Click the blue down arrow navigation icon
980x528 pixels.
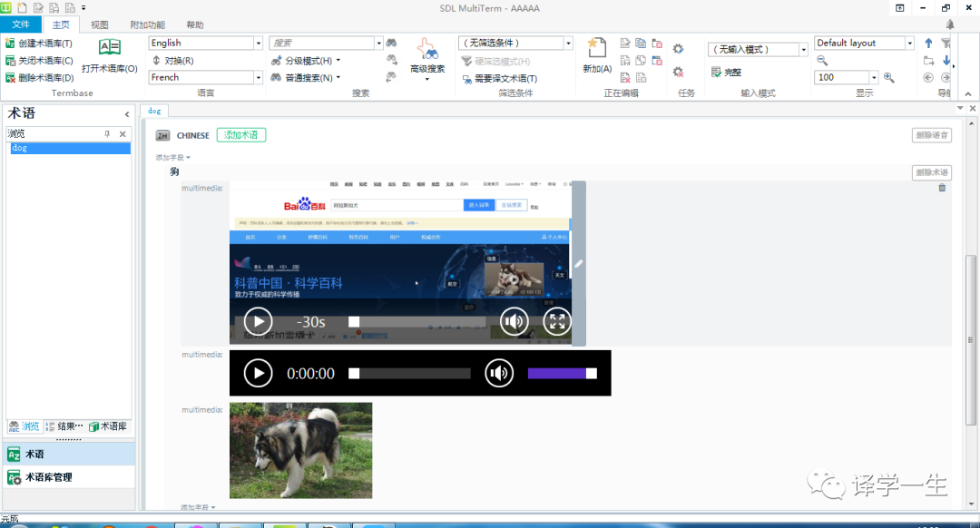pos(946,61)
